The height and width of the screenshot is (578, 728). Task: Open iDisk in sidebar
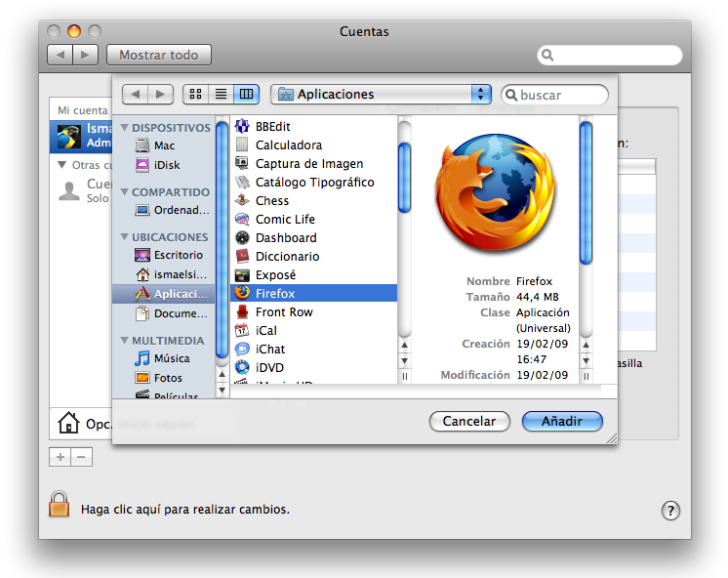(157, 165)
